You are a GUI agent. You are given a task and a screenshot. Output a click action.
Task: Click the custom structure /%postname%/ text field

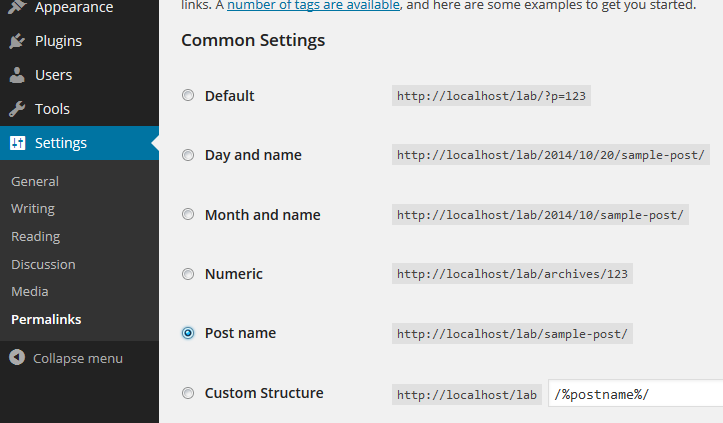click(636, 393)
